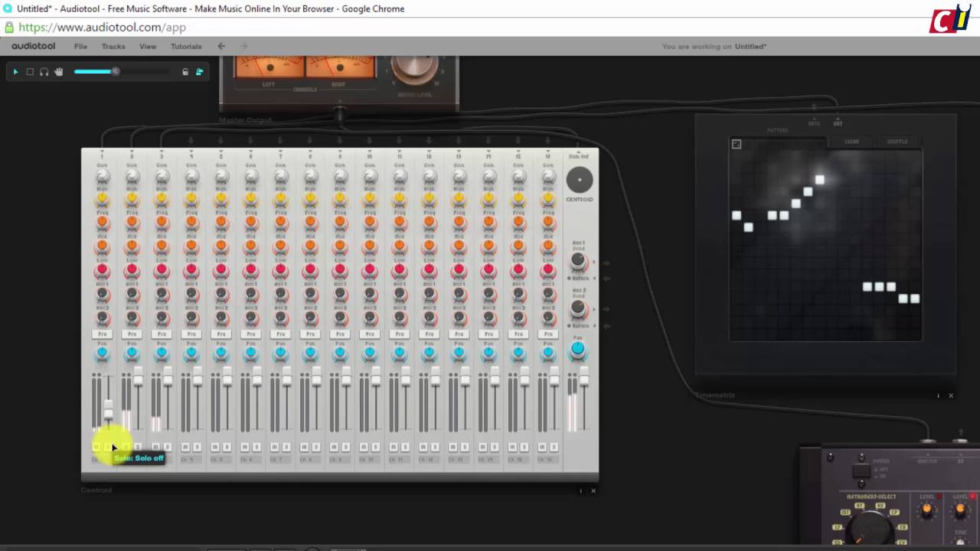Click the info icon of Tonematrix
980x551 pixels.
coord(938,396)
